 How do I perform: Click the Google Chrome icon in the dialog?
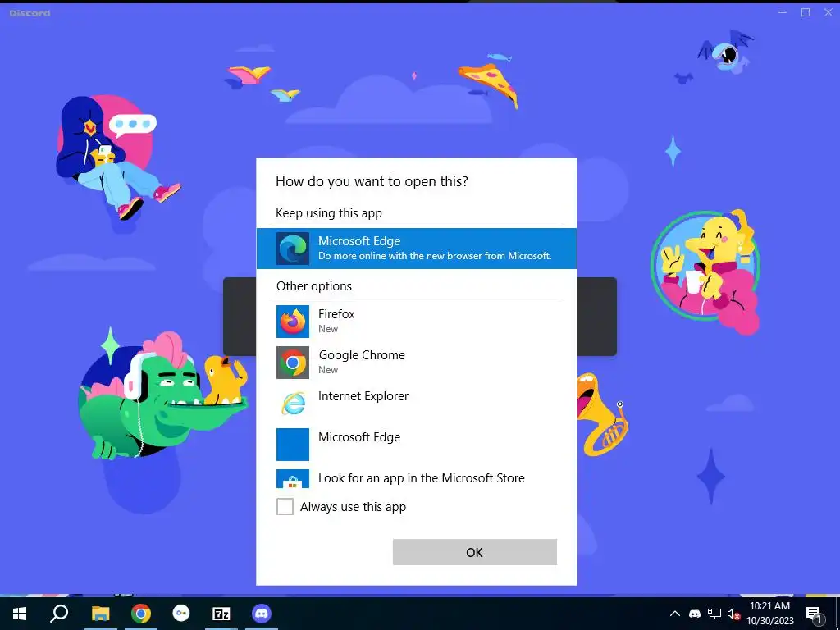[293, 363]
